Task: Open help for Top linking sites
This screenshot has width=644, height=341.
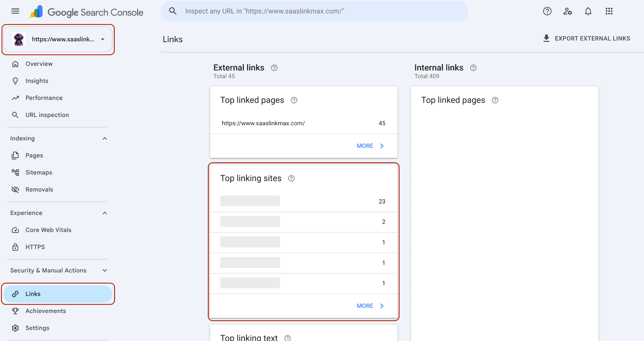Action: [x=291, y=178]
